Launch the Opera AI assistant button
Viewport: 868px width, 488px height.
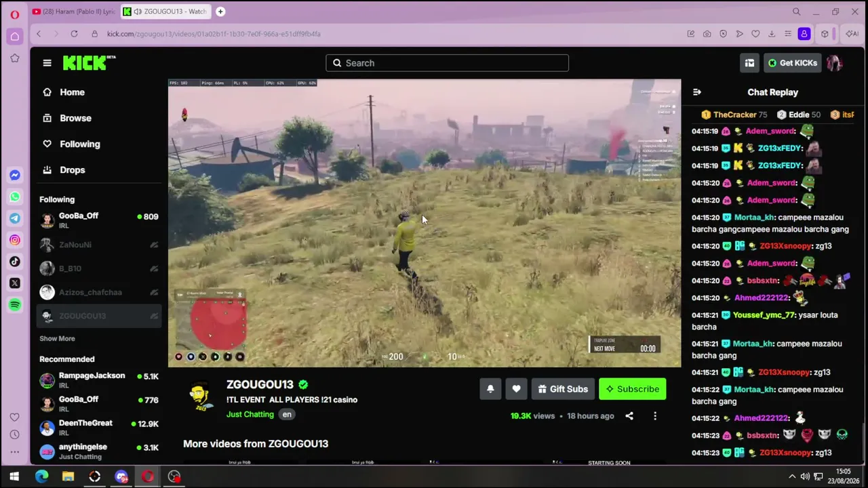(x=852, y=34)
